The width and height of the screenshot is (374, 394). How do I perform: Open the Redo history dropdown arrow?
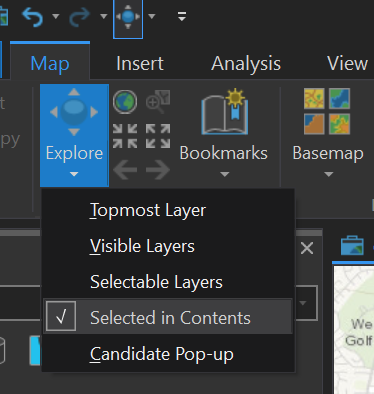pos(103,16)
